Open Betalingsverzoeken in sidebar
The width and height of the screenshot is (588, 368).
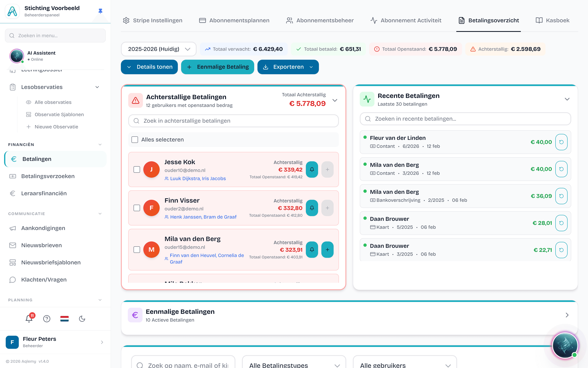(55, 176)
